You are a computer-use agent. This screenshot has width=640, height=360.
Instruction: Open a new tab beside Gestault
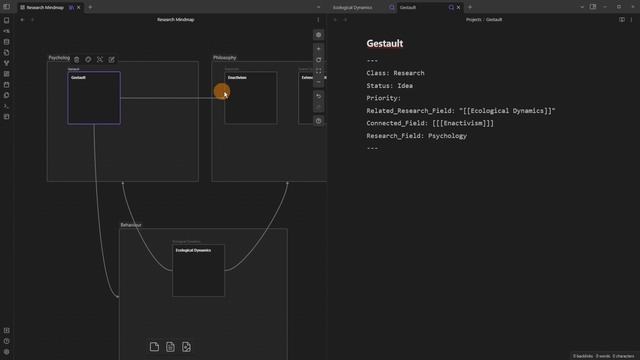point(470,7)
